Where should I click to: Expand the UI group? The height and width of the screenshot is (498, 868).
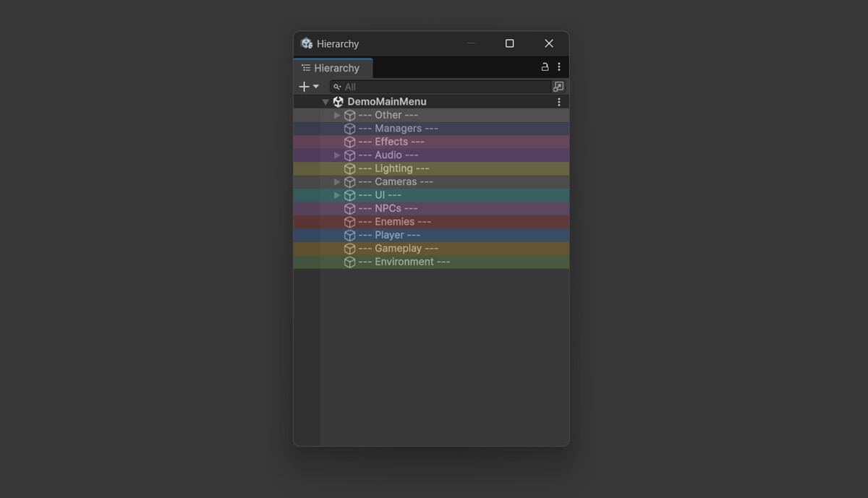coord(337,195)
